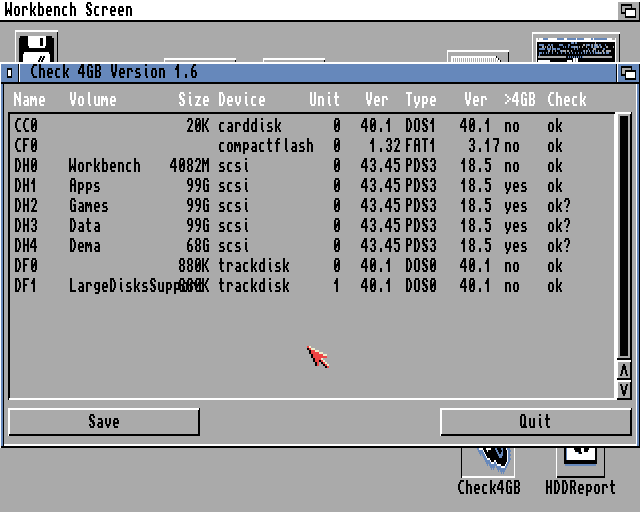Image resolution: width=640 pixels, height=512 pixels.
Task: Select the DH3 Data partition row
Action: 300,226
